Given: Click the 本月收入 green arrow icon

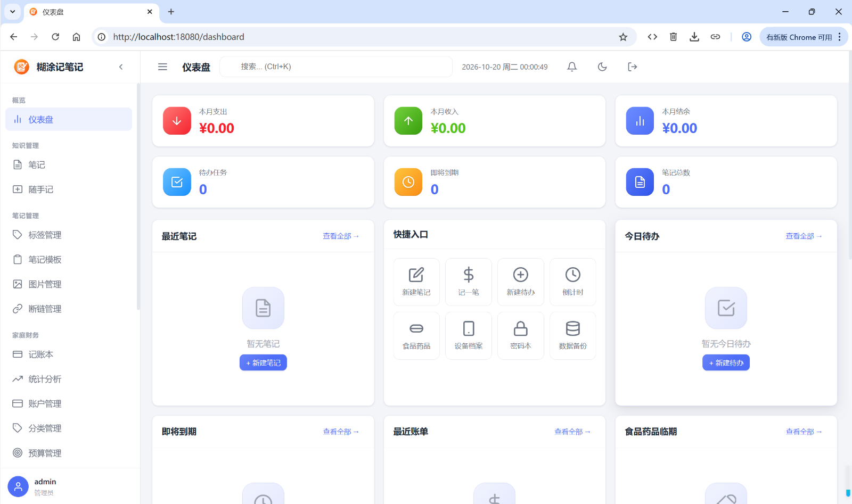Looking at the screenshot, I should coord(408,121).
